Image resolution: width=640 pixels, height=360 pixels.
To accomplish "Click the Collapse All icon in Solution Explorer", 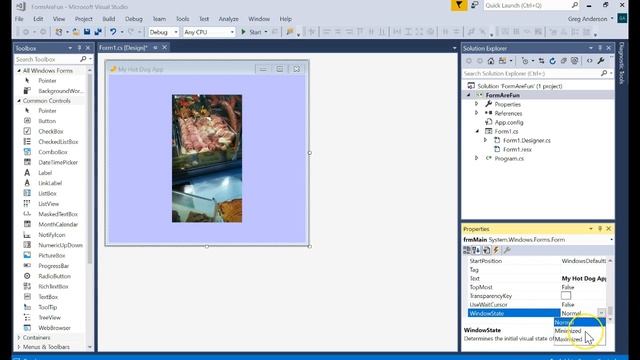I will pyautogui.click(x=563, y=61).
